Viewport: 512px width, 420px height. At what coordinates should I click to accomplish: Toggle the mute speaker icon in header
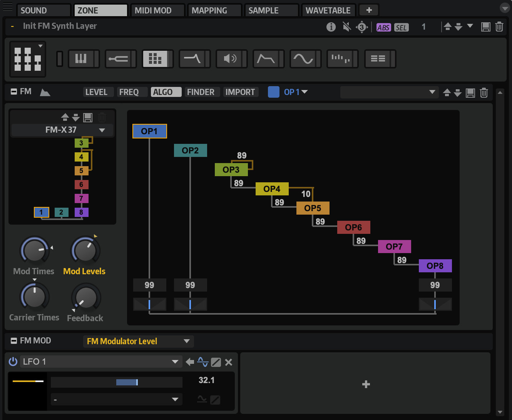[x=346, y=27]
